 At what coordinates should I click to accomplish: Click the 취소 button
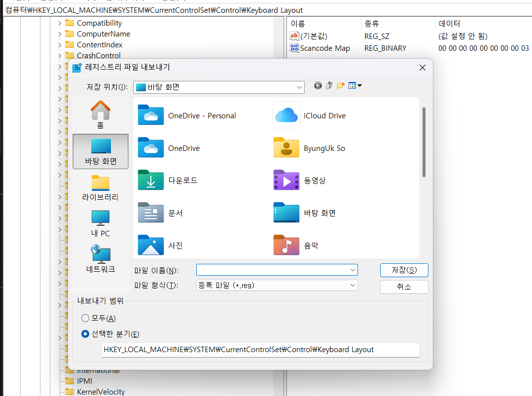point(404,287)
